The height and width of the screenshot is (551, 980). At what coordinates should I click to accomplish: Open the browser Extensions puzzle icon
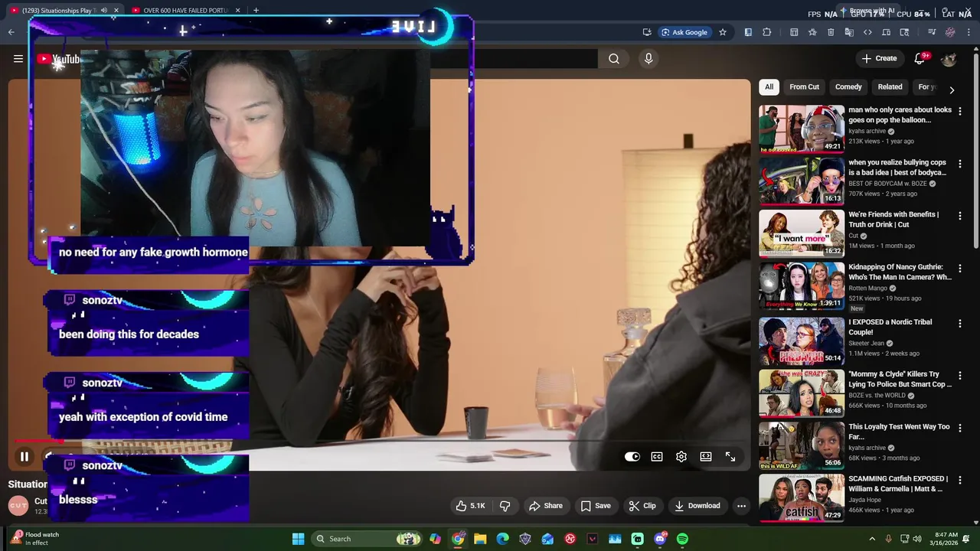(x=766, y=32)
